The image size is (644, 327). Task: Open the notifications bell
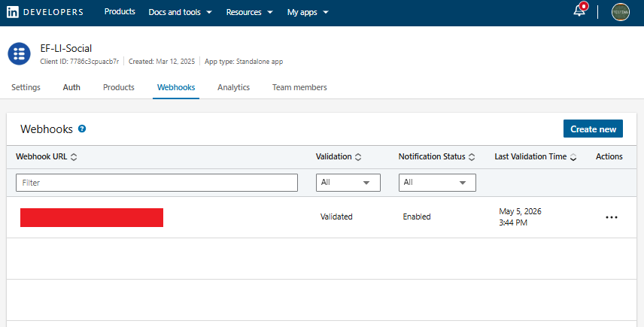579,11
